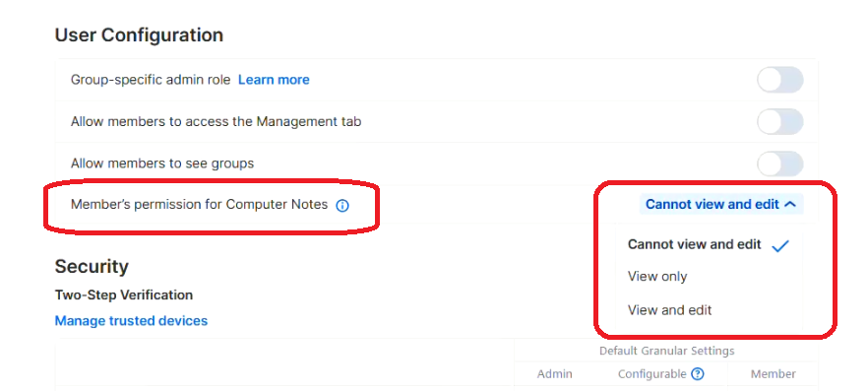Image resolution: width=868 pixels, height=391 pixels.
Task: Open the Cannot view and edit dropdown
Action: 721,204
